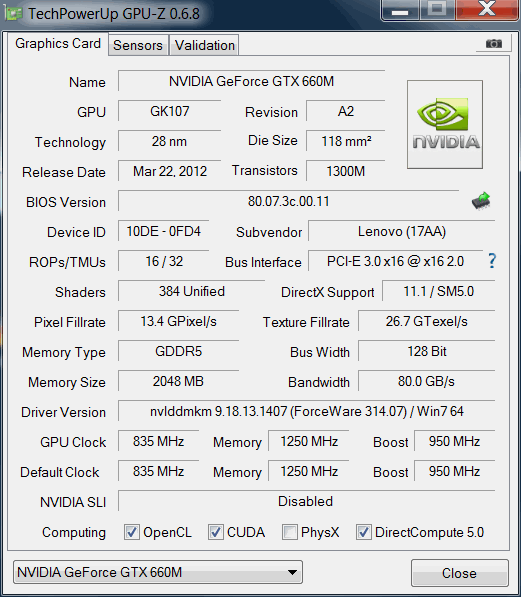
Task: Close window using red X button
Action: coord(487,10)
